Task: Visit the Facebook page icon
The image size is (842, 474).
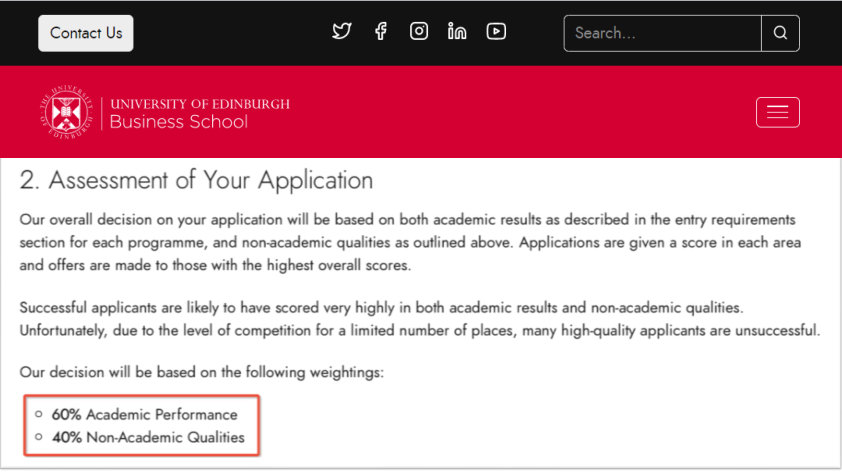Action: pos(380,31)
